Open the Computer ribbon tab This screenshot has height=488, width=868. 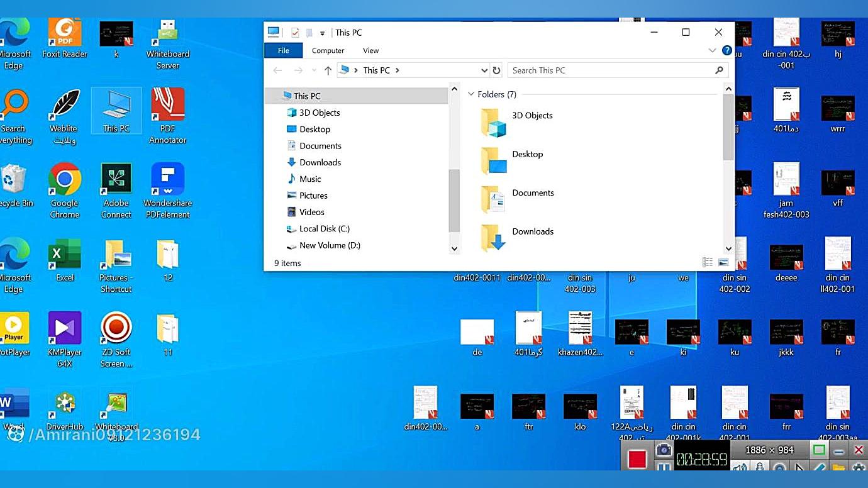328,50
